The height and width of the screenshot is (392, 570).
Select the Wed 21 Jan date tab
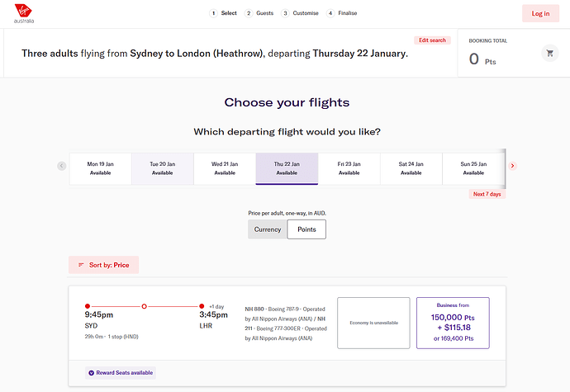(x=225, y=168)
